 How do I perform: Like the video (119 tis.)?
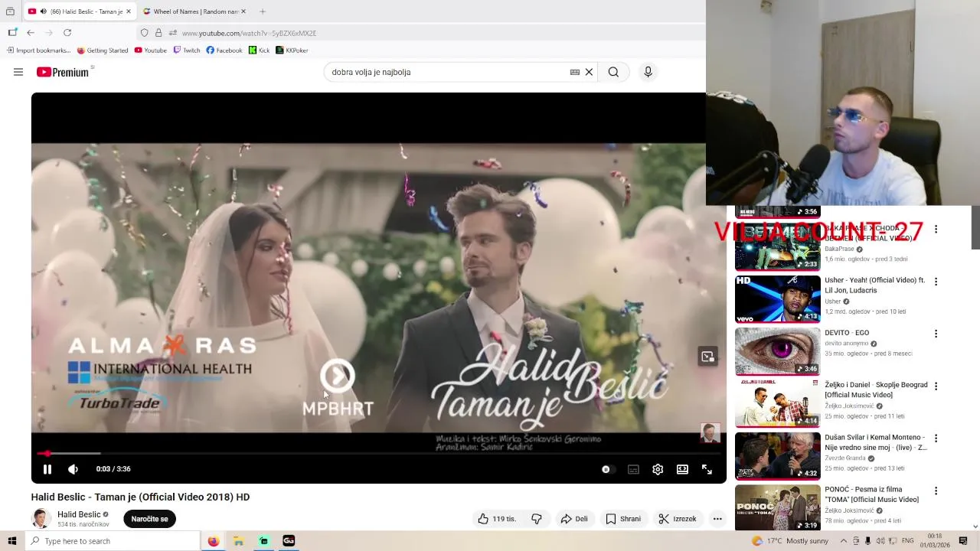pos(497,519)
